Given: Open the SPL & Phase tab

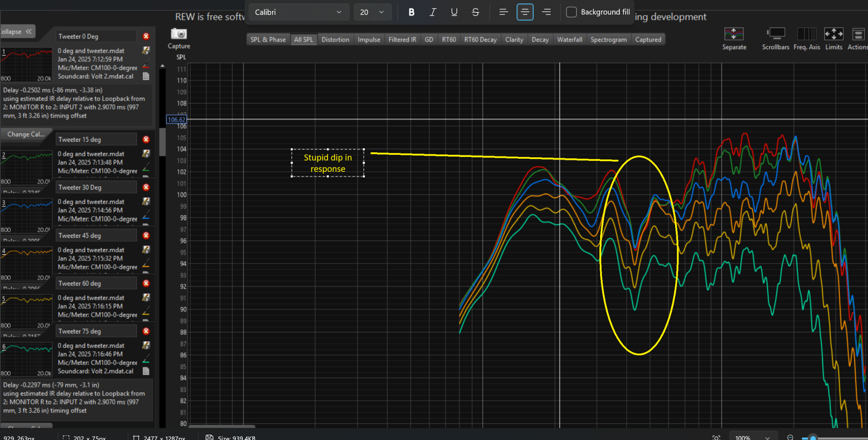Looking at the screenshot, I should tap(268, 39).
